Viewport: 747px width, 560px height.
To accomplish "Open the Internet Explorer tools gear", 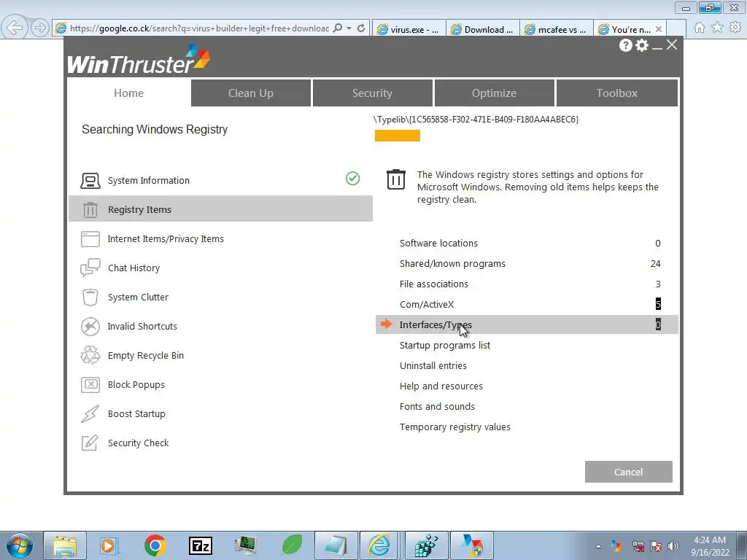I will coord(735,28).
